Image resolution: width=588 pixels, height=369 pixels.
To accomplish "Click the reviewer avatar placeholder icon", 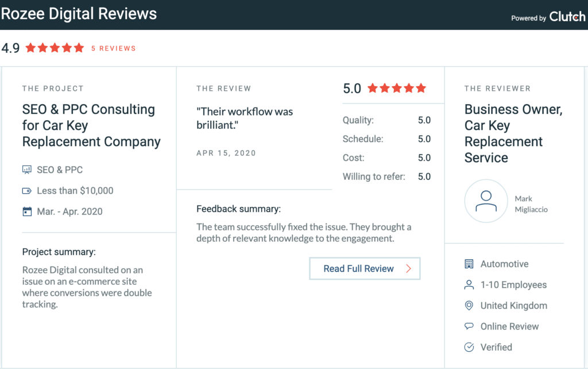I will coord(486,201).
